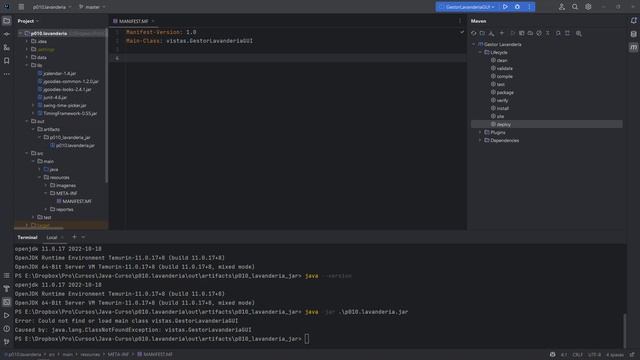Open the Structure tool window icon
This screenshot has width=640, height=360.
click(x=7, y=48)
